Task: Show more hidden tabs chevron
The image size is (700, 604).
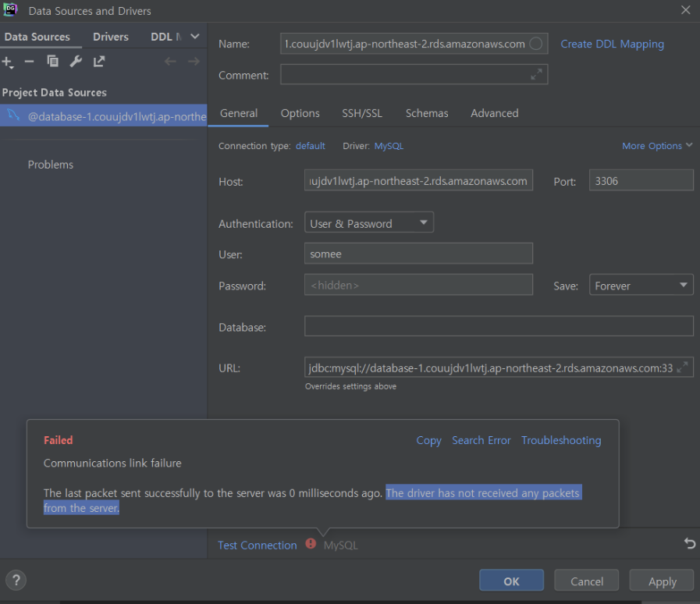Action: pyautogui.click(x=194, y=37)
